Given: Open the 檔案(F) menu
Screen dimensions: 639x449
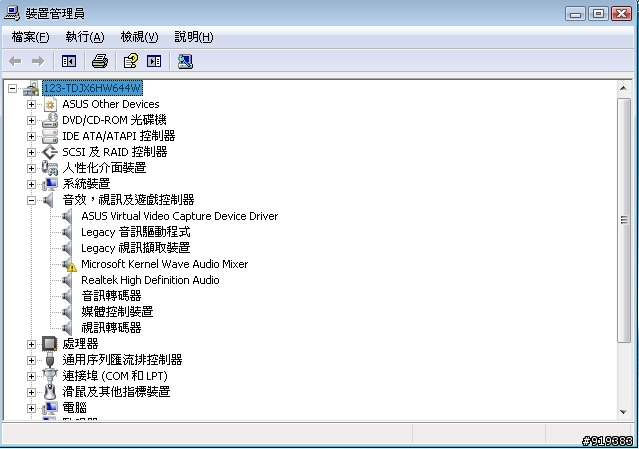Looking at the screenshot, I should pos(31,37).
